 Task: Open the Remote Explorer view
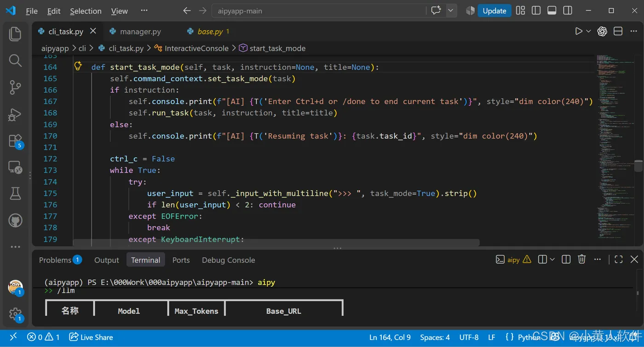(15, 167)
